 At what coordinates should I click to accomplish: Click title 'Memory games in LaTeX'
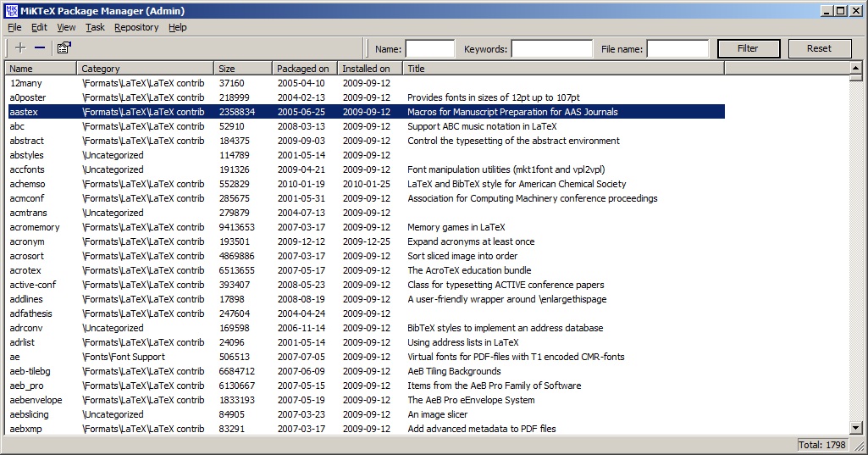(456, 227)
